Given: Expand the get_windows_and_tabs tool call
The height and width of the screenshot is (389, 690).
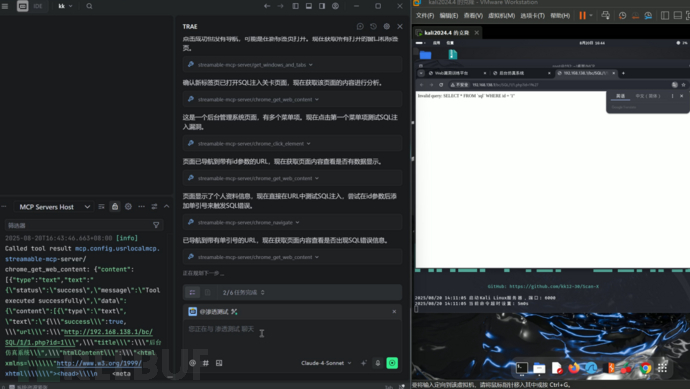Looking at the screenshot, I should pyautogui.click(x=292, y=65).
